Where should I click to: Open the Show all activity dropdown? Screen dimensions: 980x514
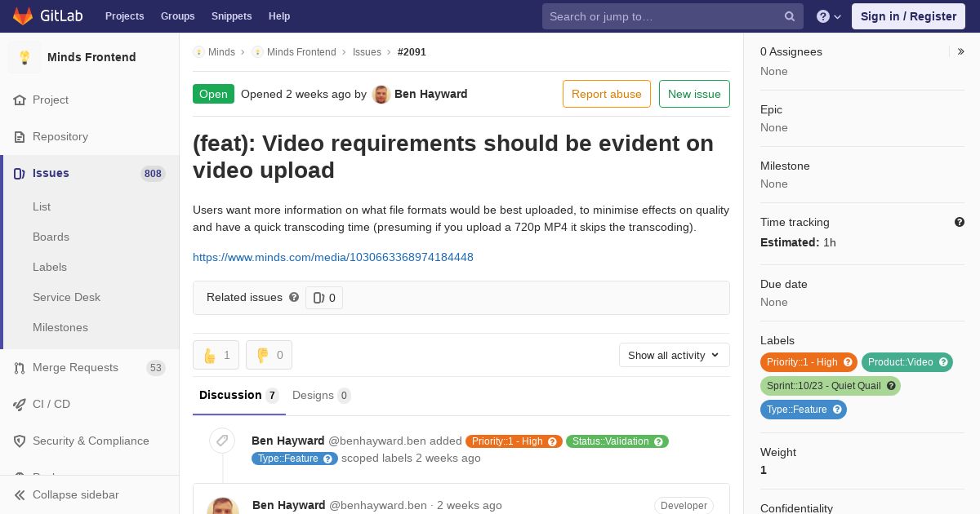click(x=675, y=355)
